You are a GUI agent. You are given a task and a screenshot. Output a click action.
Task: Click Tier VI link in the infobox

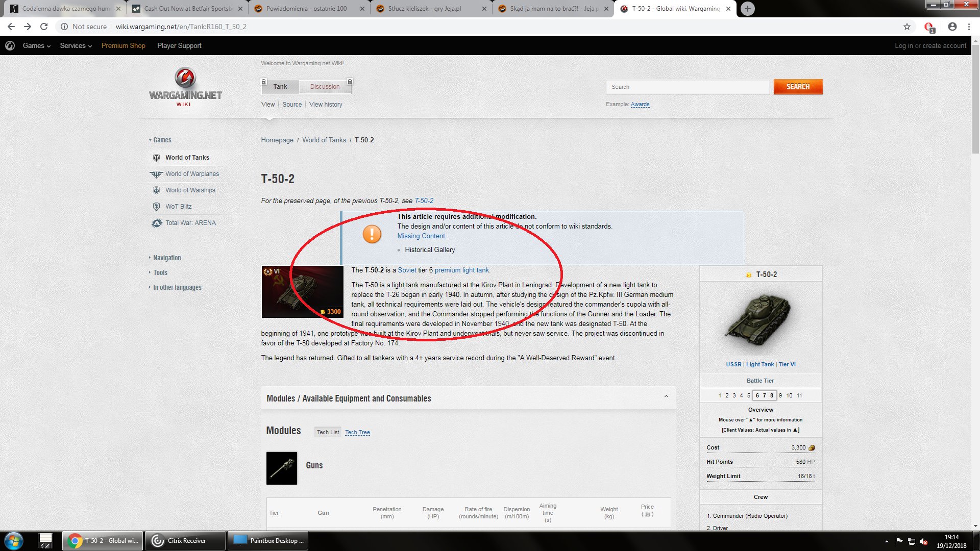click(787, 365)
